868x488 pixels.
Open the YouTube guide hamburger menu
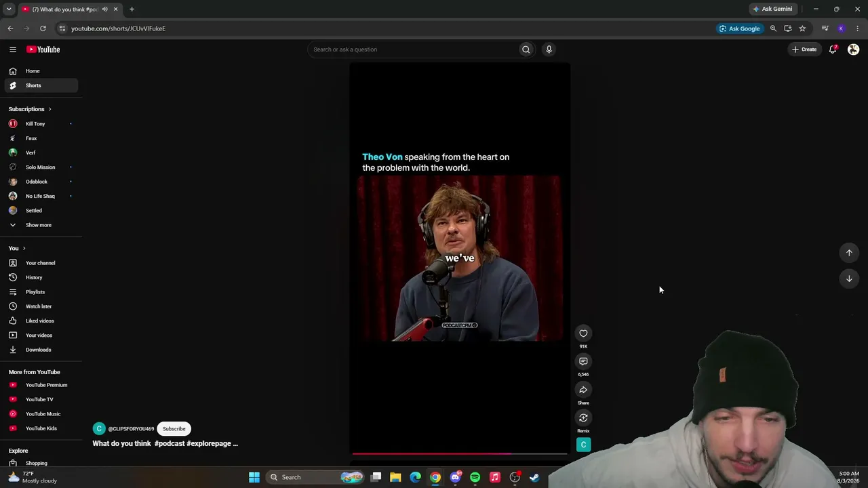pyautogui.click(x=12, y=49)
